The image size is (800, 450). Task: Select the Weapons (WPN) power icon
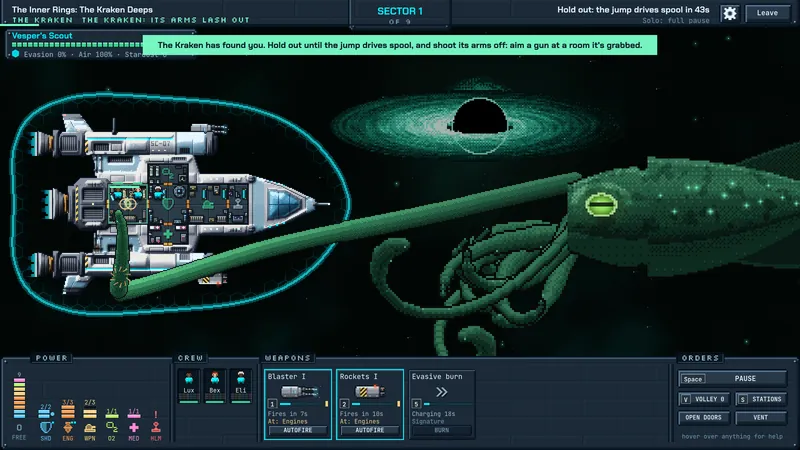tap(90, 428)
